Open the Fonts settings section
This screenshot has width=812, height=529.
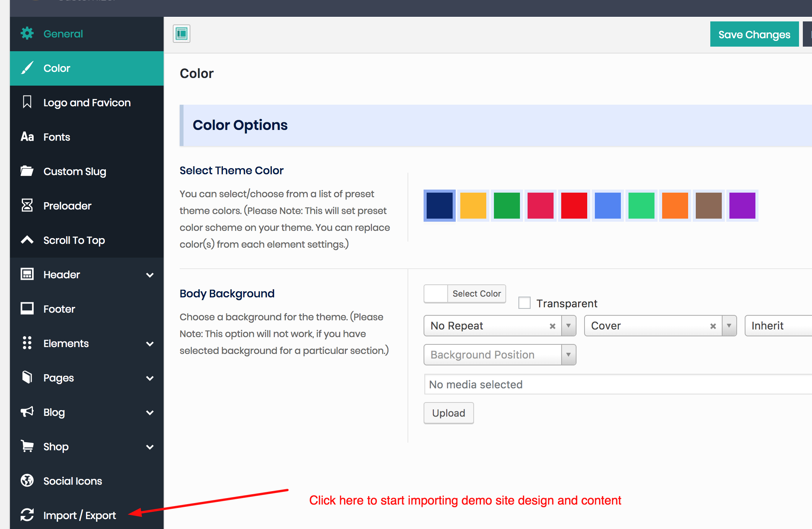click(57, 137)
